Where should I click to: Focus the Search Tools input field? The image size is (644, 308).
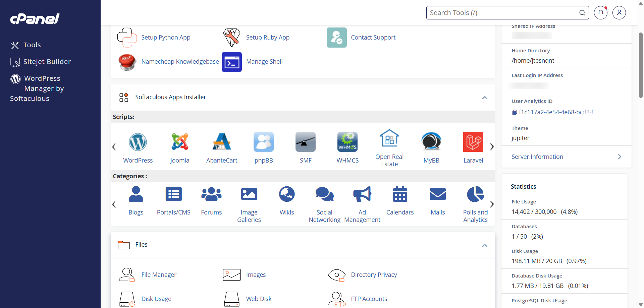tap(503, 13)
